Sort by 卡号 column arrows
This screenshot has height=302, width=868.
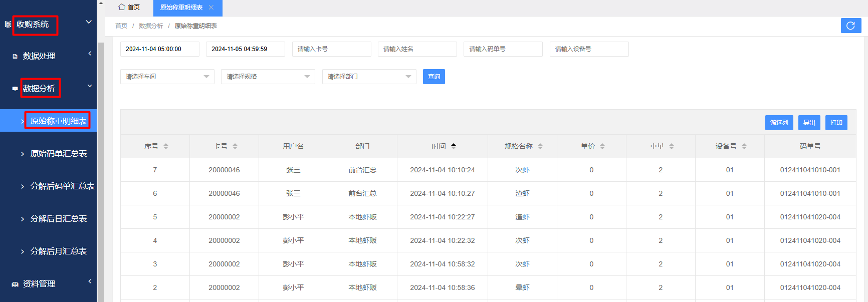click(235, 146)
